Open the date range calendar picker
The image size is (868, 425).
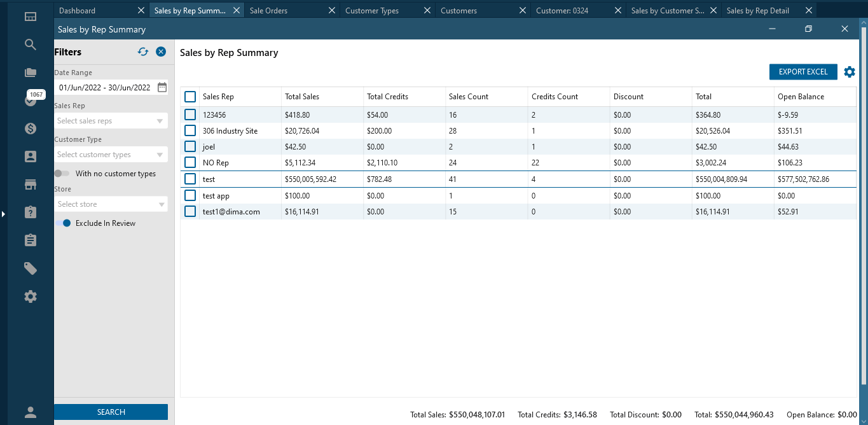(162, 88)
